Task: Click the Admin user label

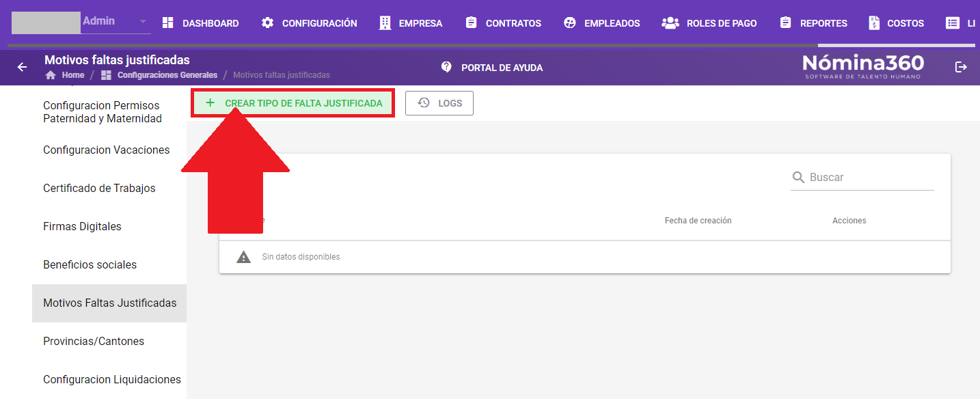Action: tap(98, 21)
